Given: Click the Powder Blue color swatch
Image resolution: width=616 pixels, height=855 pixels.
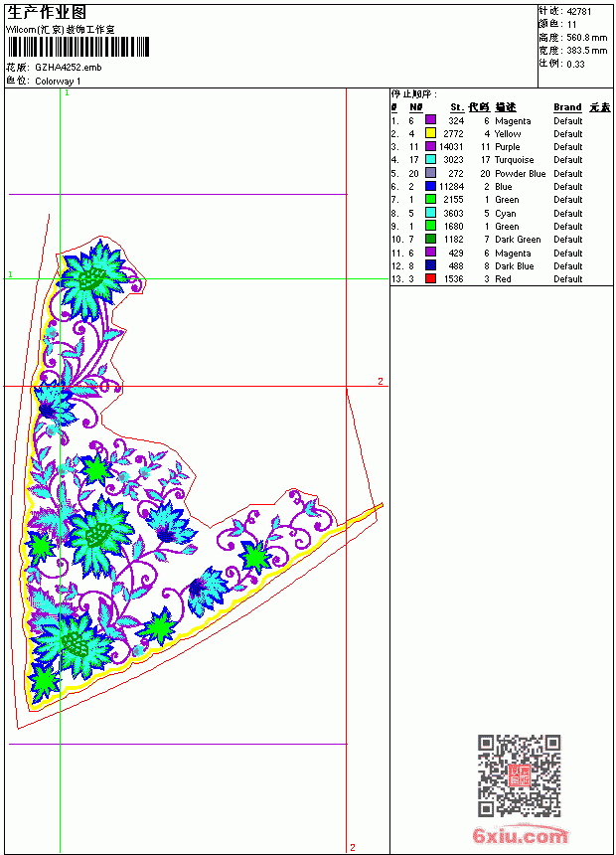Looking at the screenshot, I should pos(430,173).
